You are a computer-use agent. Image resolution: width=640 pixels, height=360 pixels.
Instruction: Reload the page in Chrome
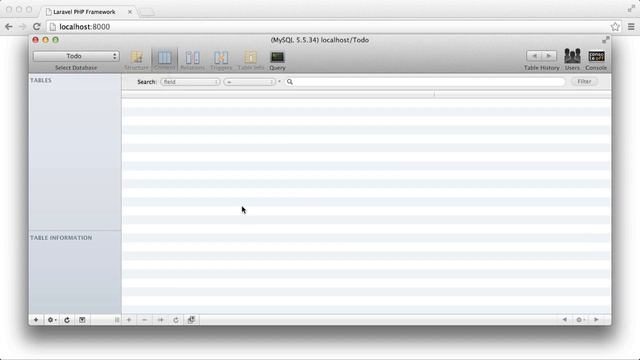tap(37, 27)
